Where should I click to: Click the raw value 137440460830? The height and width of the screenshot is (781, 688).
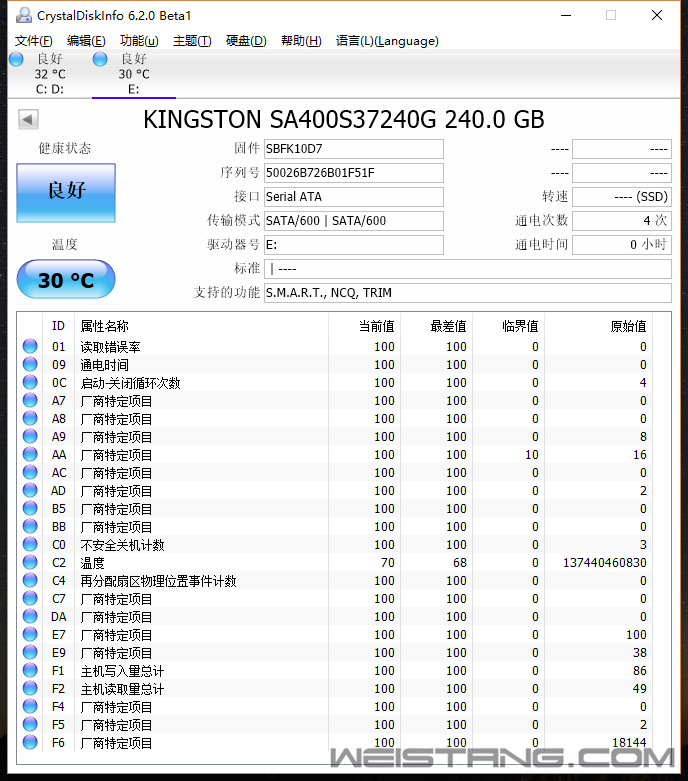tap(605, 562)
